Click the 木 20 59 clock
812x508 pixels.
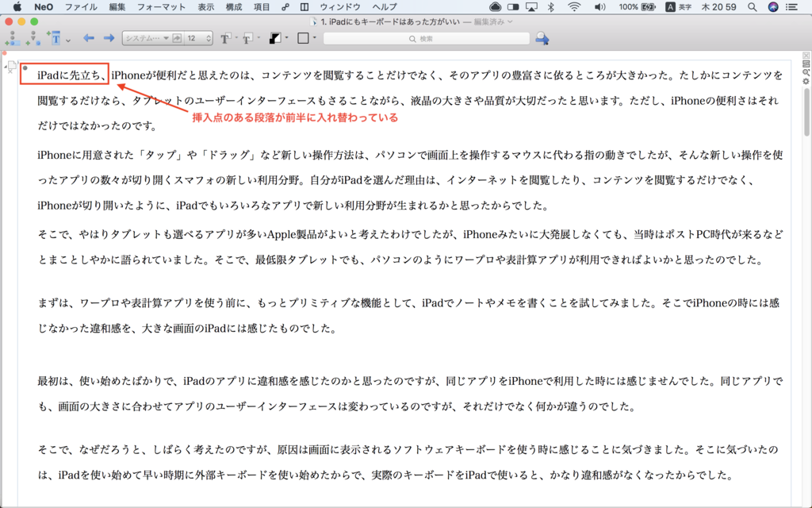718,6
